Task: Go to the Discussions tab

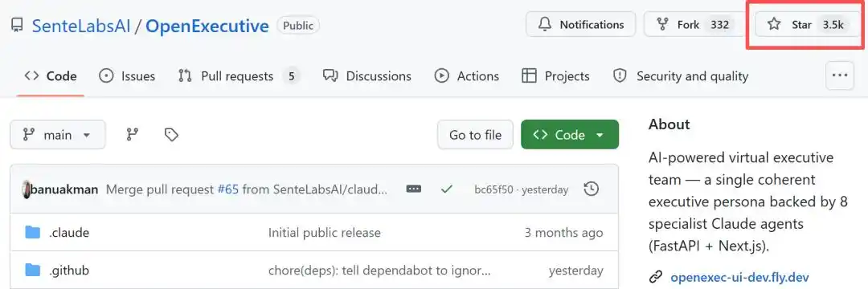Action: point(367,75)
